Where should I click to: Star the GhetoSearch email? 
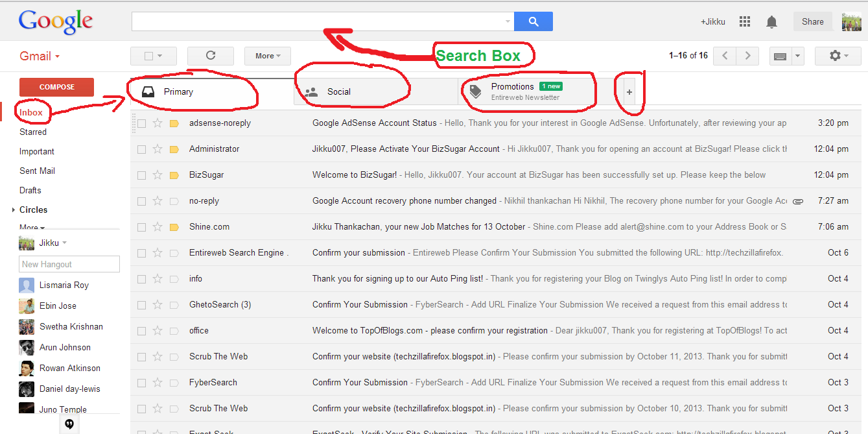click(158, 305)
